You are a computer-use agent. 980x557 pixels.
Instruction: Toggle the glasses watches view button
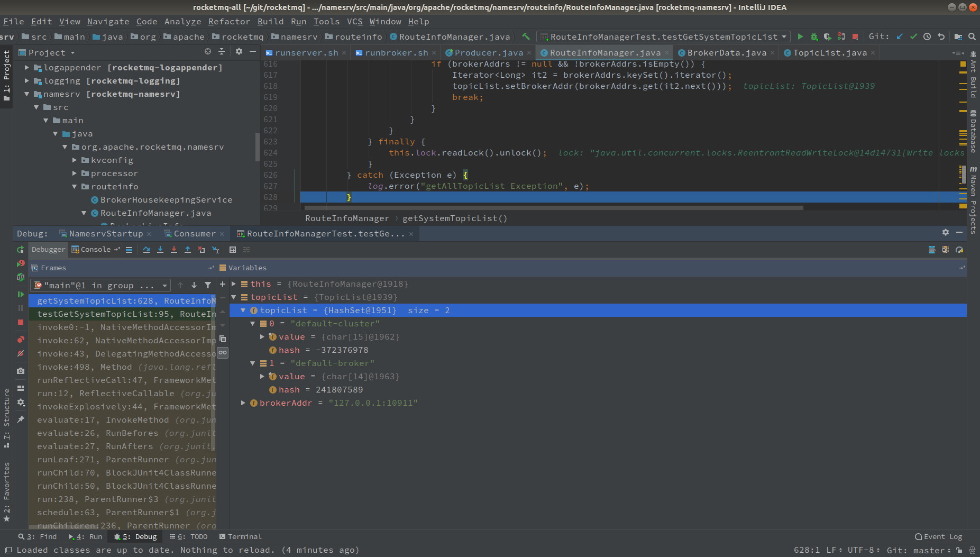(x=223, y=352)
